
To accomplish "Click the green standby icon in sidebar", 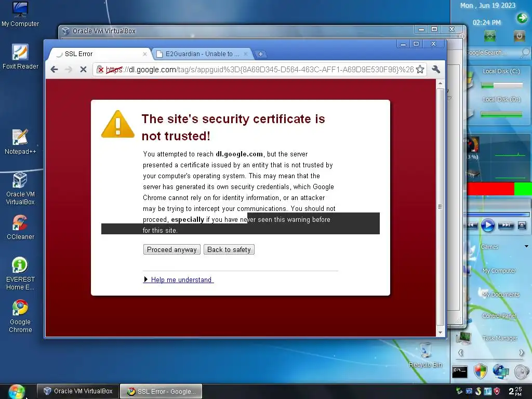I will (x=489, y=36).
